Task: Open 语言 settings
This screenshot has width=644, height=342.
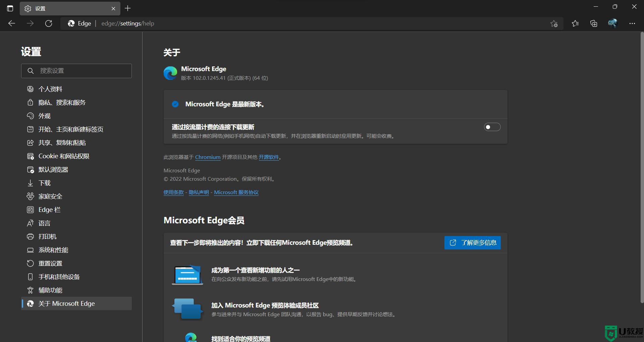Action: 76,223
